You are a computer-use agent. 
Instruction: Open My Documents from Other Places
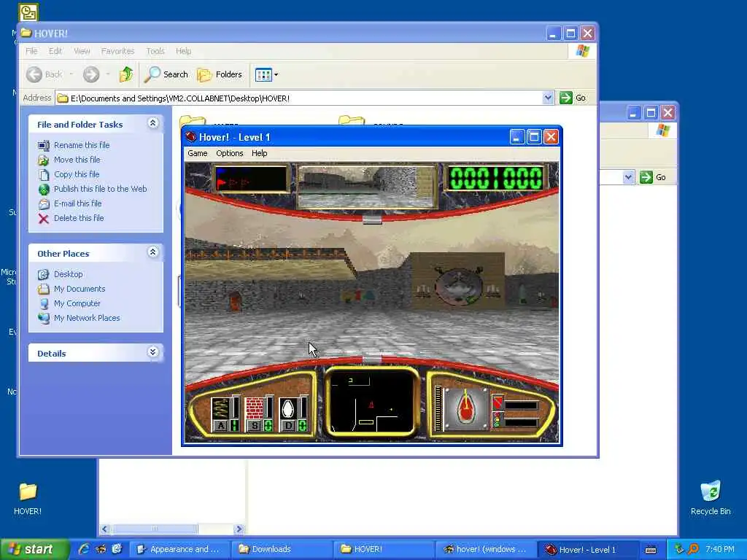tap(79, 289)
